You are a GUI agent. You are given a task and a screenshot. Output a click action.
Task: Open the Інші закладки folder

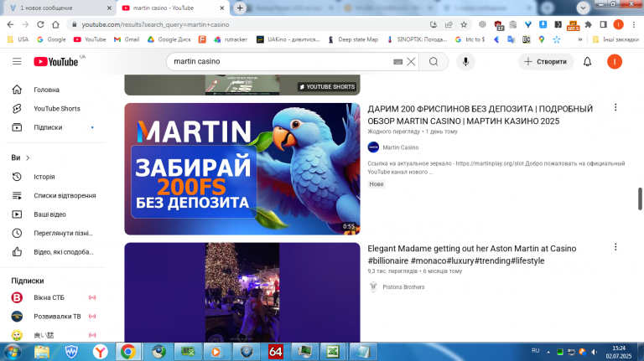[x=615, y=39]
